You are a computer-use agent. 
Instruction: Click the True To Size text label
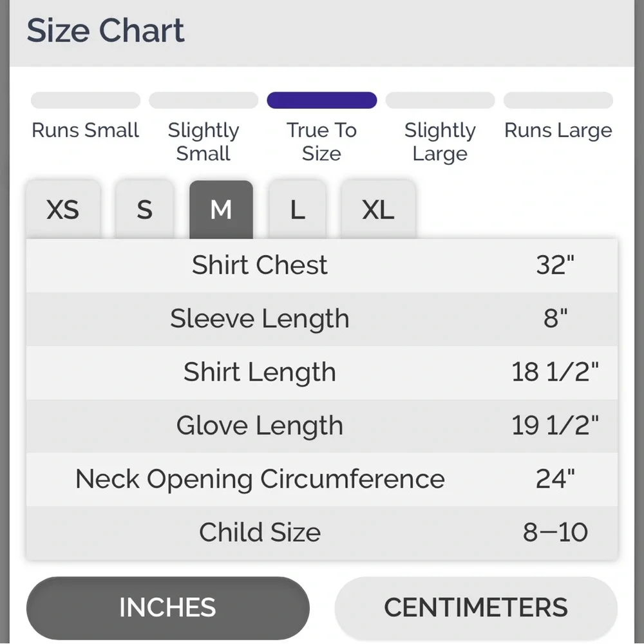321,142
